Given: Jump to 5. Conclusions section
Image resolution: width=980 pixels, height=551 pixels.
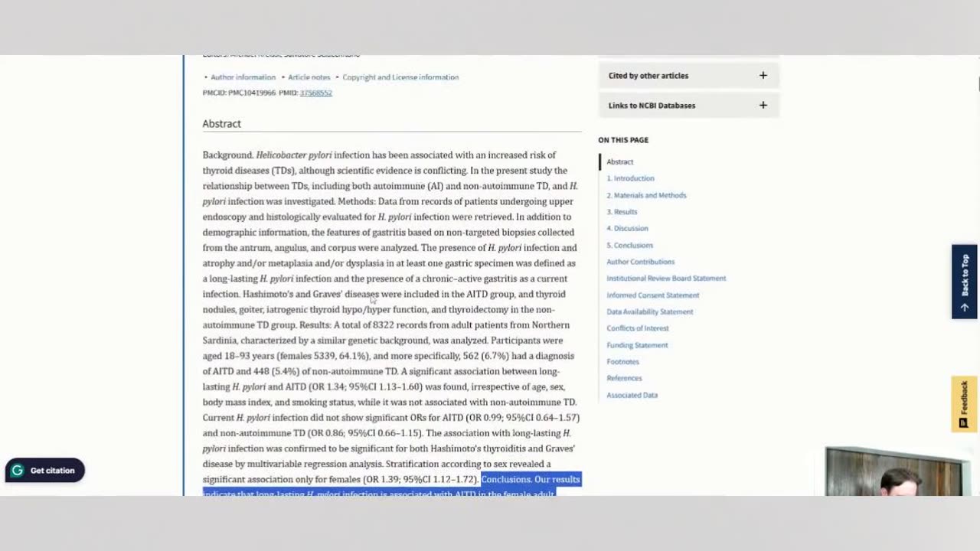Looking at the screenshot, I should coord(629,245).
